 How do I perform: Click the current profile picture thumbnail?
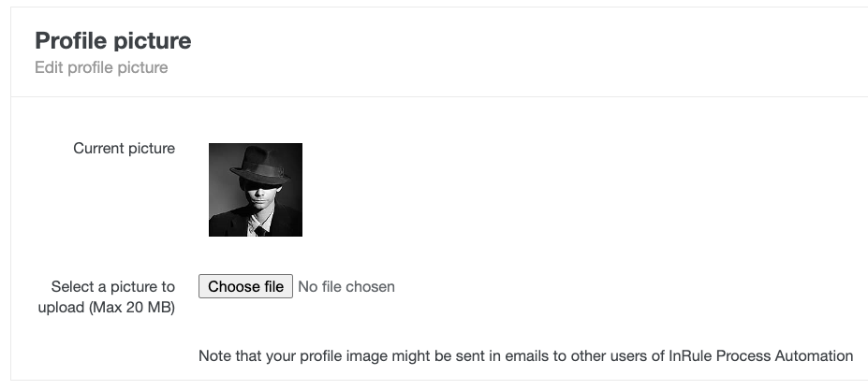tap(255, 189)
